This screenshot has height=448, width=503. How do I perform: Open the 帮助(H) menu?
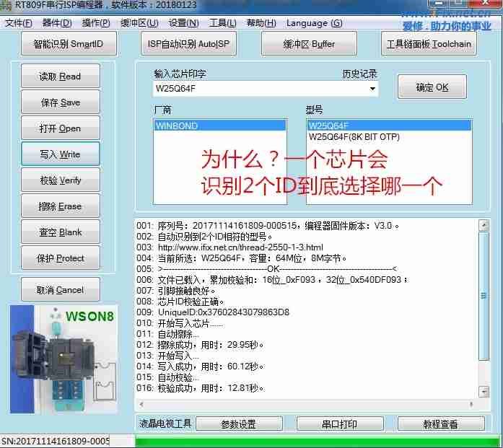[x=261, y=23]
